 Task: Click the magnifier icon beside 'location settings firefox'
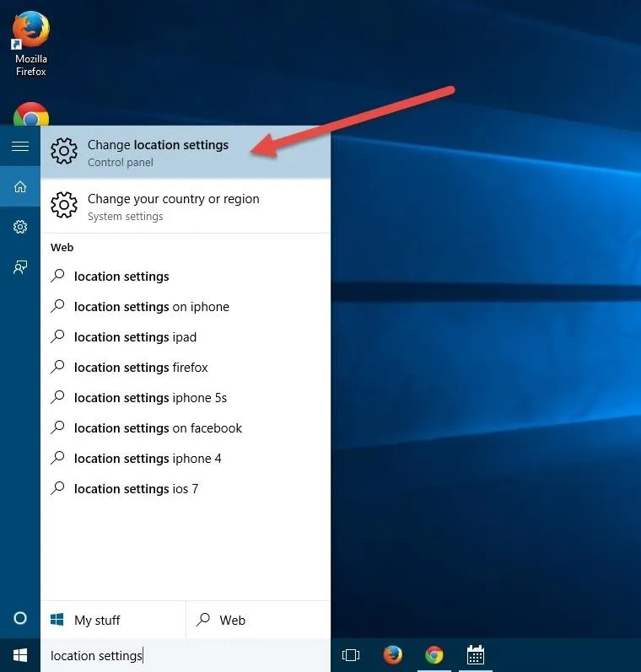(57, 367)
